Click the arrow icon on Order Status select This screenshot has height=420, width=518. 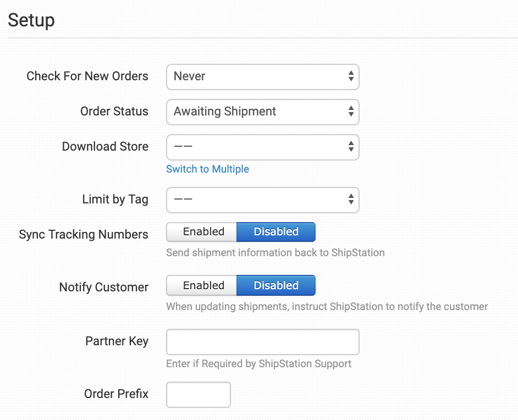click(x=351, y=112)
